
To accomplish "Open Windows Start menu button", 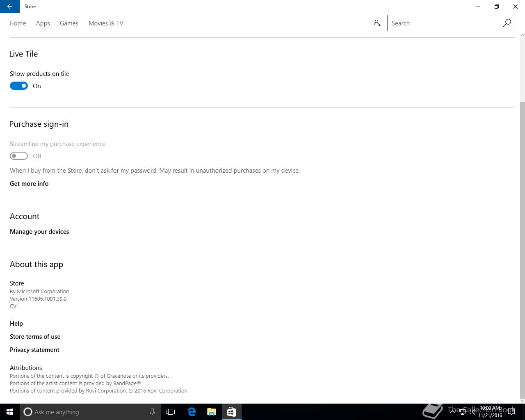I will coord(10,412).
